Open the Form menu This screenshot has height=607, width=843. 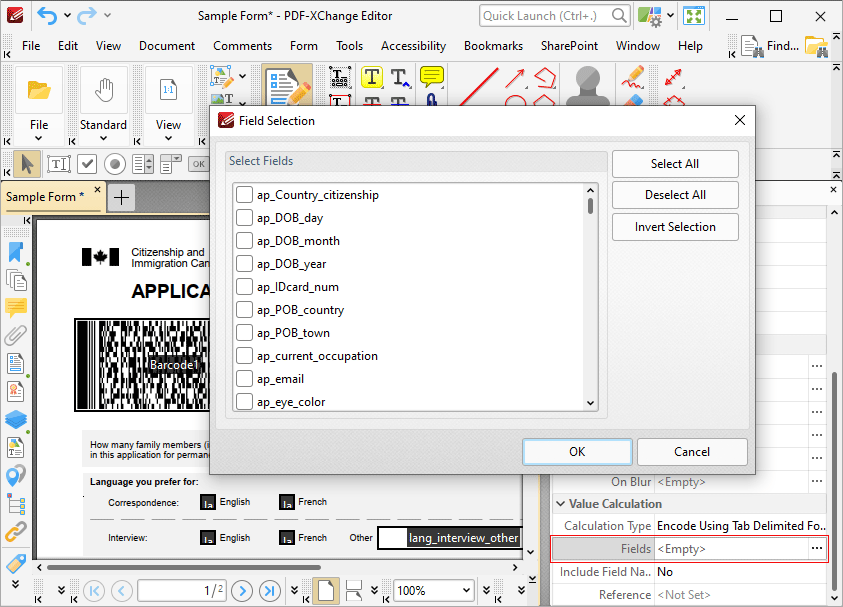point(304,46)
